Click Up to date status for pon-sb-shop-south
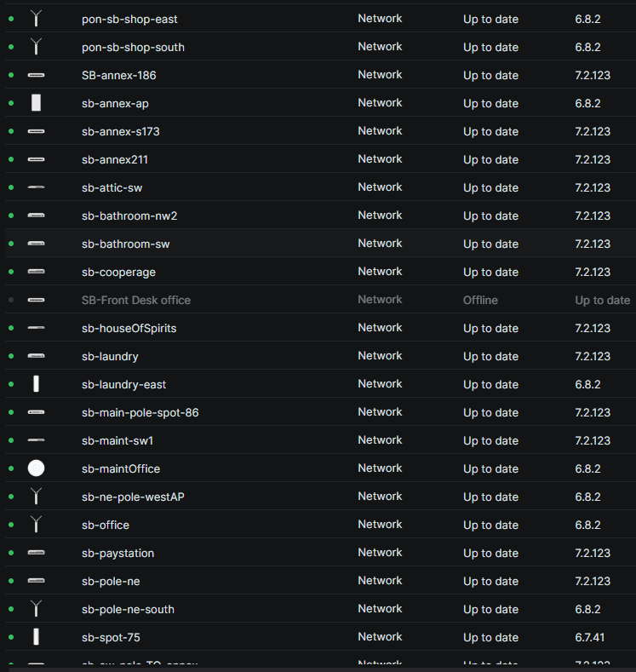The width and height of the screenshot is (636, 672). (490, 47)
